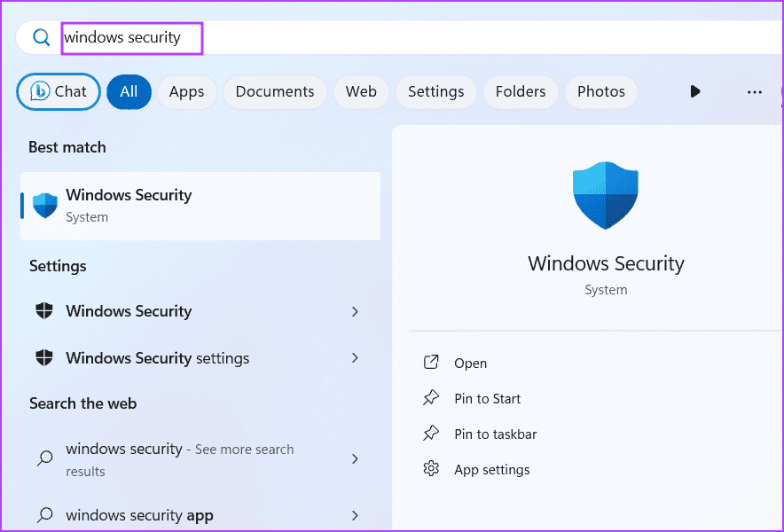Open the 'Windows Security settings' entry
This screenshot has height=532, width=784.
[x=200, y=358]
